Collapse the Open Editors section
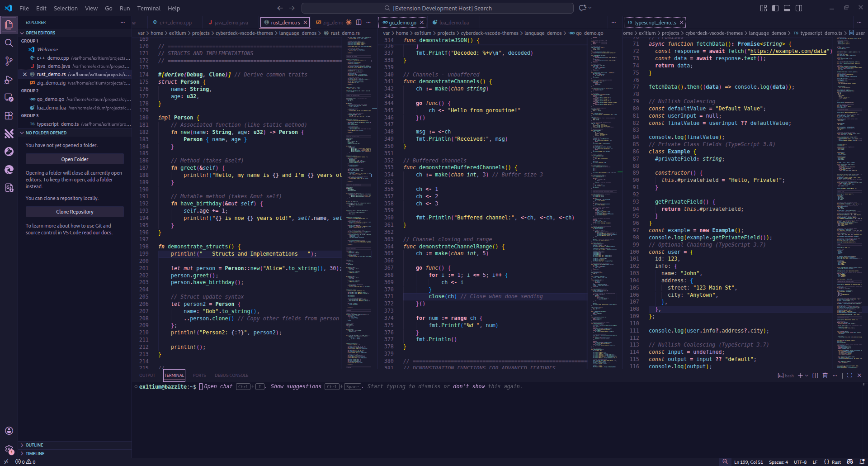This screenshot has height=466, width=868. tap(39, 33)
